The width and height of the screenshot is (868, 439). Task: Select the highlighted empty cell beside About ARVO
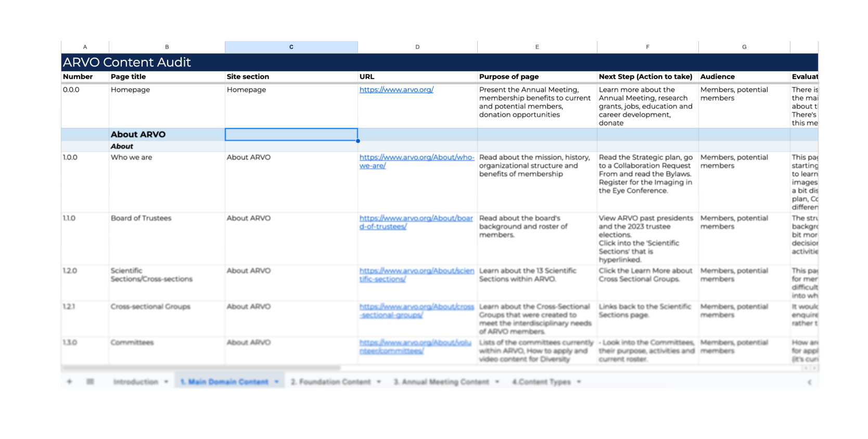291,134
